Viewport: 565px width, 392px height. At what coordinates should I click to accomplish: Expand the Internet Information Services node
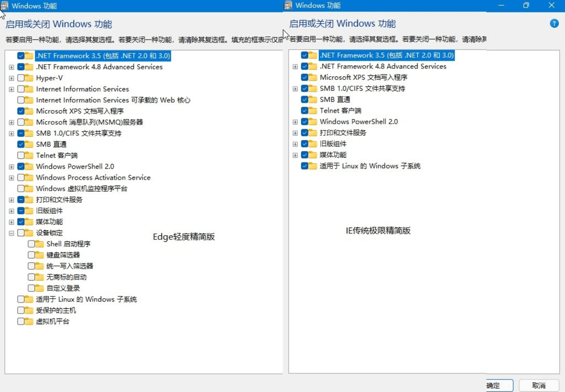pos(11,89)
